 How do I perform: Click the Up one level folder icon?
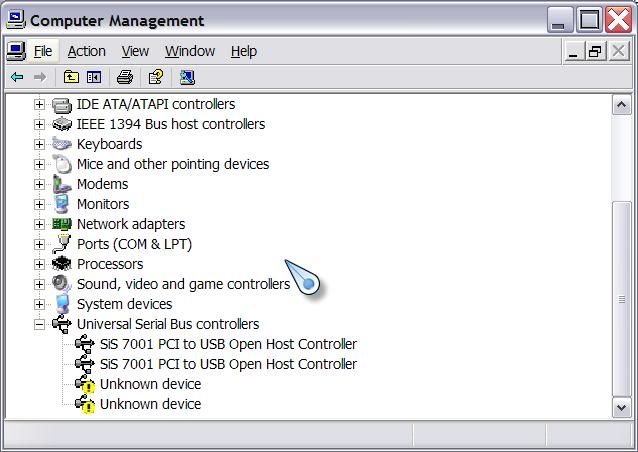click(x=71, y=77)
